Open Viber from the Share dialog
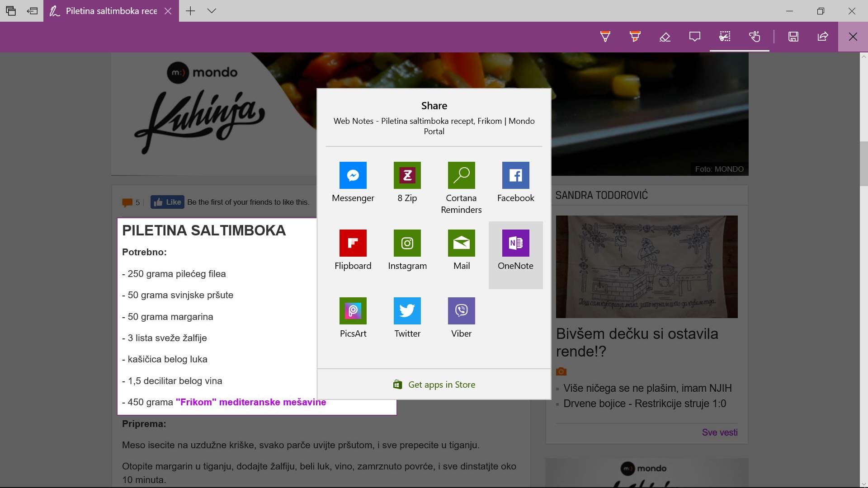The height and width of the screenshot is (488, 868). [461, 311]
